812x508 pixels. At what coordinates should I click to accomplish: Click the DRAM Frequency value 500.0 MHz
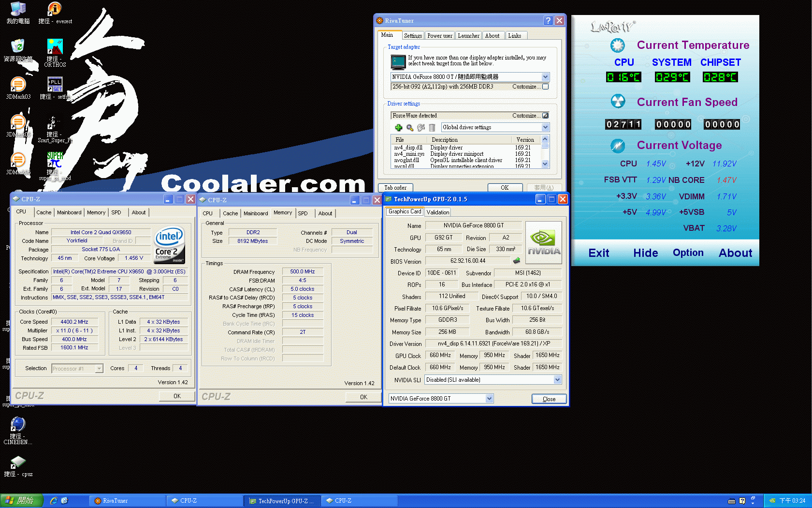tap(303, 272)
